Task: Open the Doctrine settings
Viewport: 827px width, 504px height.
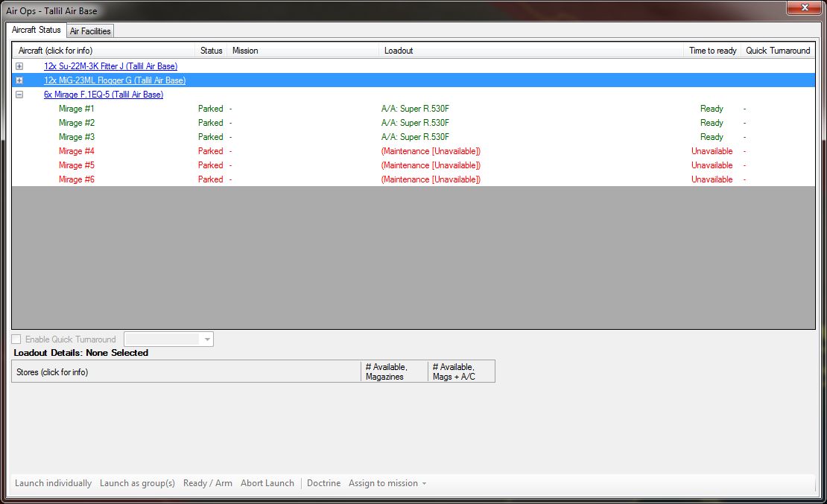Action: tap(324, 483)
